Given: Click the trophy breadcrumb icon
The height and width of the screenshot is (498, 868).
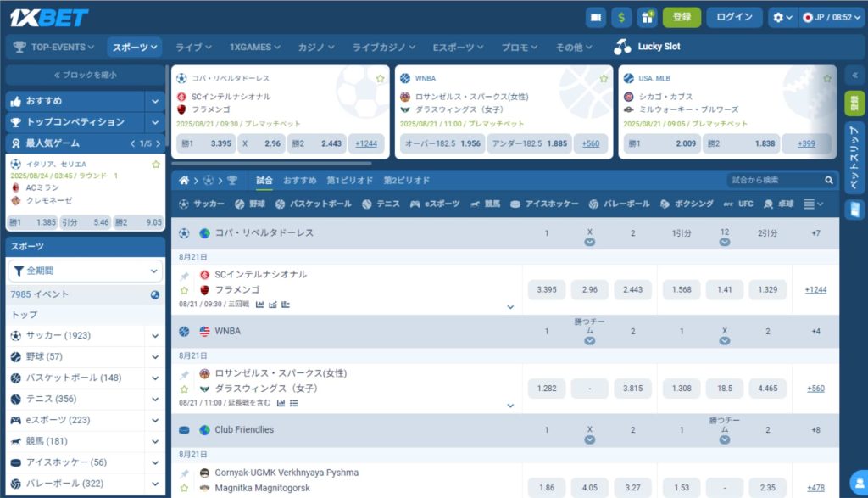Looking at the screenshot, I should tap(232, 180).
